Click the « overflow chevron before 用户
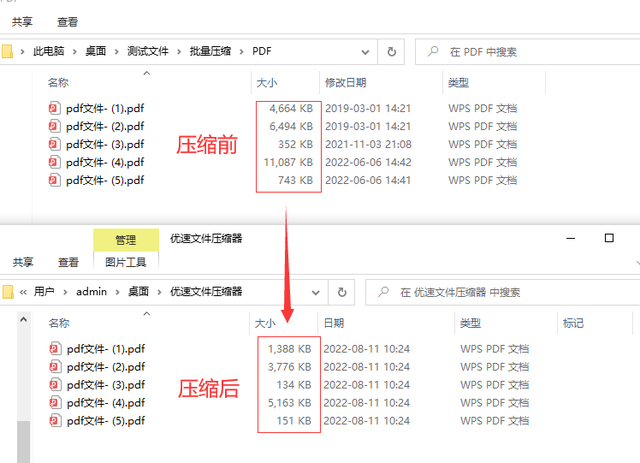640x463 pixels. click(23, 292)
